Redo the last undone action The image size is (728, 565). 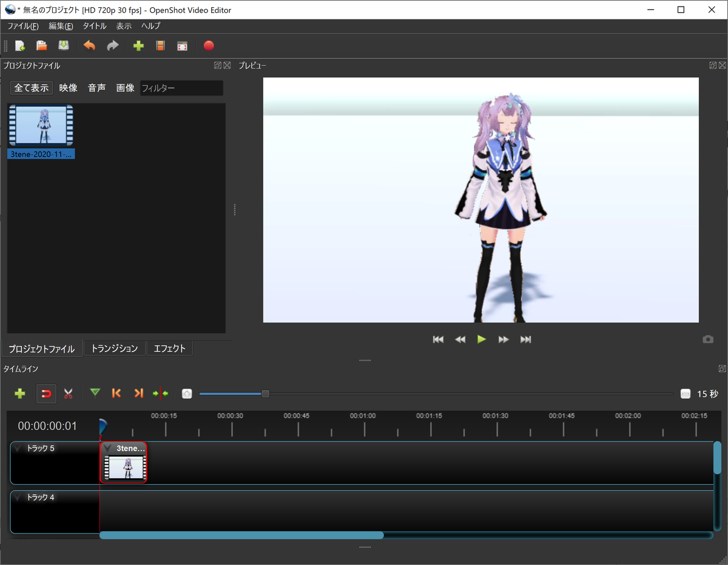(112, 46)
